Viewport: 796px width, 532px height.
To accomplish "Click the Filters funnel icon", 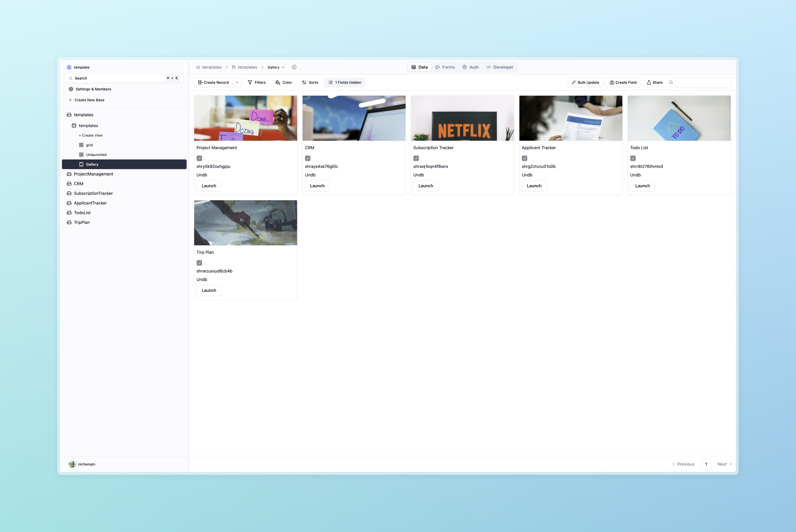I will click(x=250, y=83).
